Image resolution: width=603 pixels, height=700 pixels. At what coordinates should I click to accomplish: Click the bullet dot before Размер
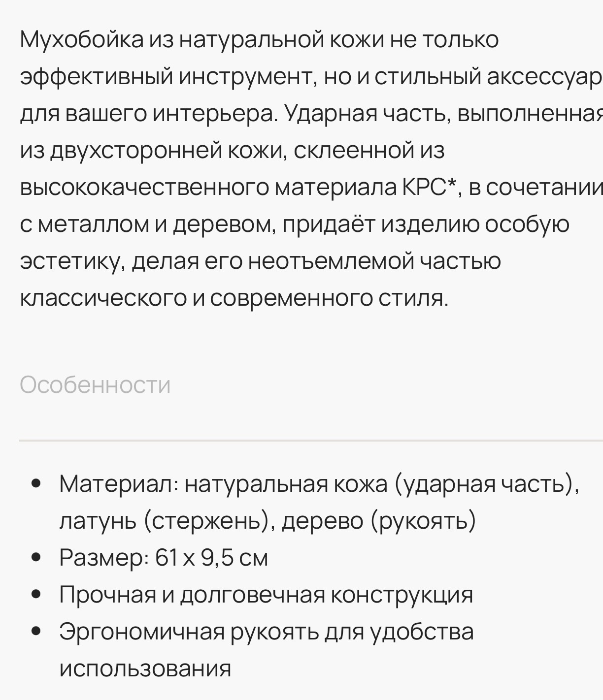[x=35, y=558]
